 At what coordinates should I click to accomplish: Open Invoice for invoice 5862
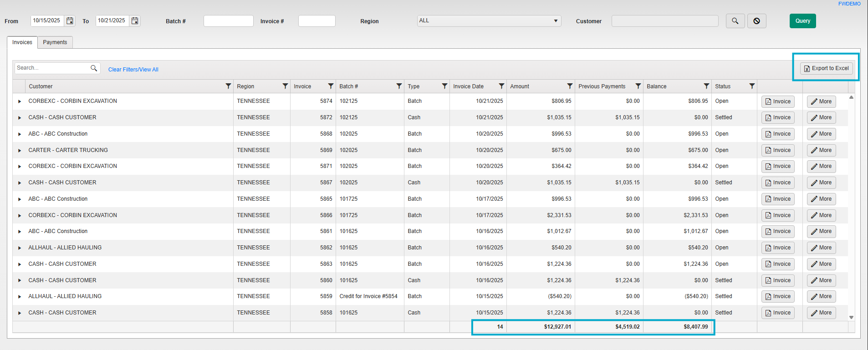coord(778,248)
